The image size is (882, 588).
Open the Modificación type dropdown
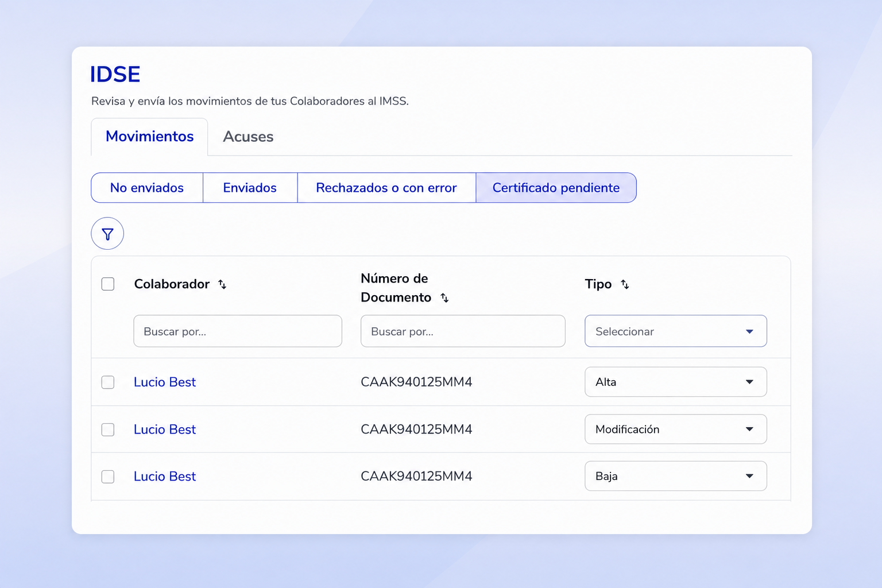click(x=676, y=429)
